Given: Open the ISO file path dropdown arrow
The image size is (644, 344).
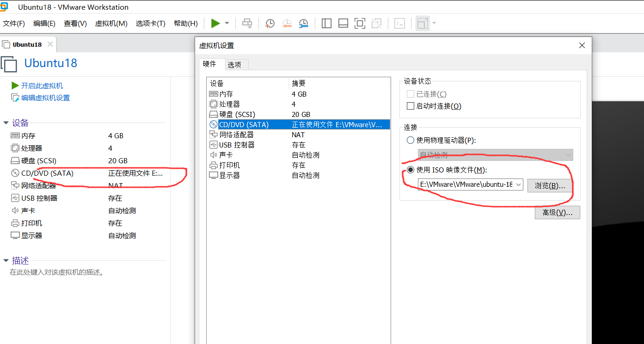Looking at the screenshot, I should 518,184.
